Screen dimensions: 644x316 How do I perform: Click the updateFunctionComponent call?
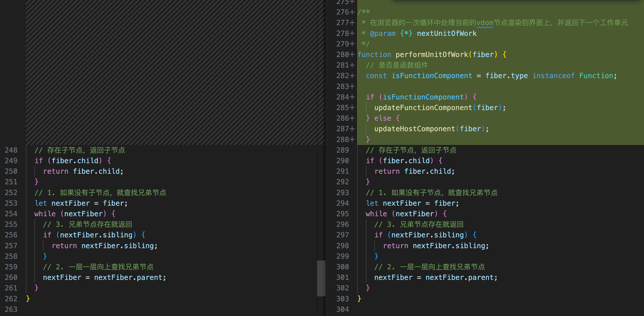[423, 108]
